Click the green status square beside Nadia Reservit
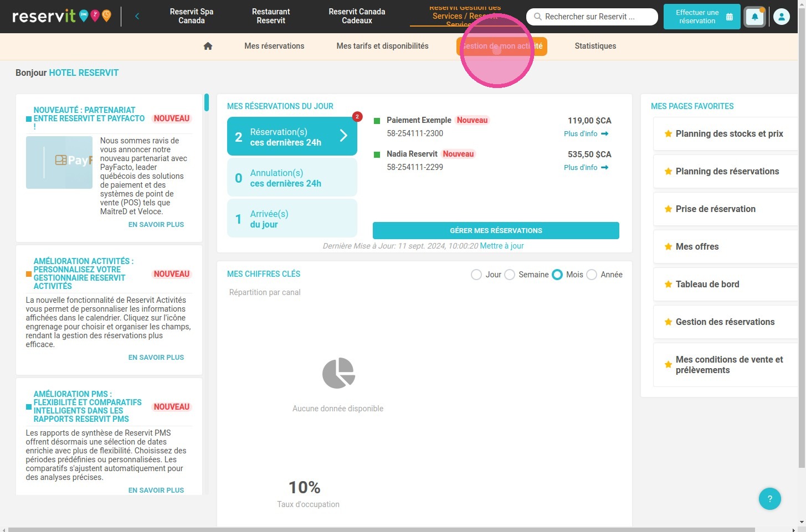The height and width of the screenshot is (532, 806). (377, 154)
